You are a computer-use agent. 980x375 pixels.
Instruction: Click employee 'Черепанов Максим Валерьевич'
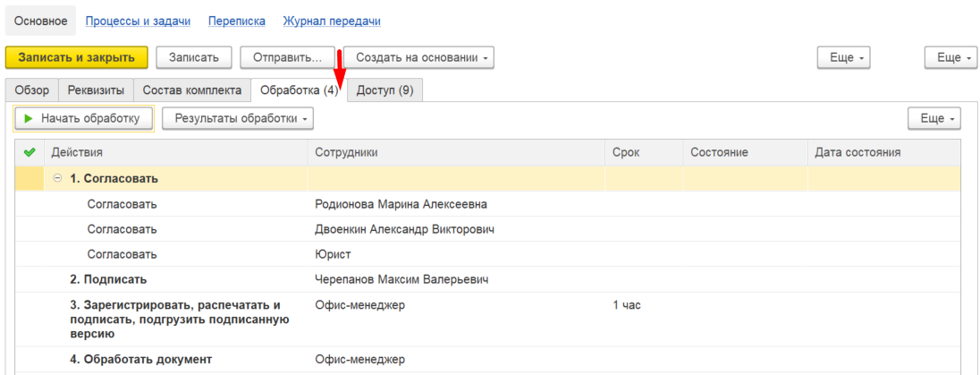point(401,279)
